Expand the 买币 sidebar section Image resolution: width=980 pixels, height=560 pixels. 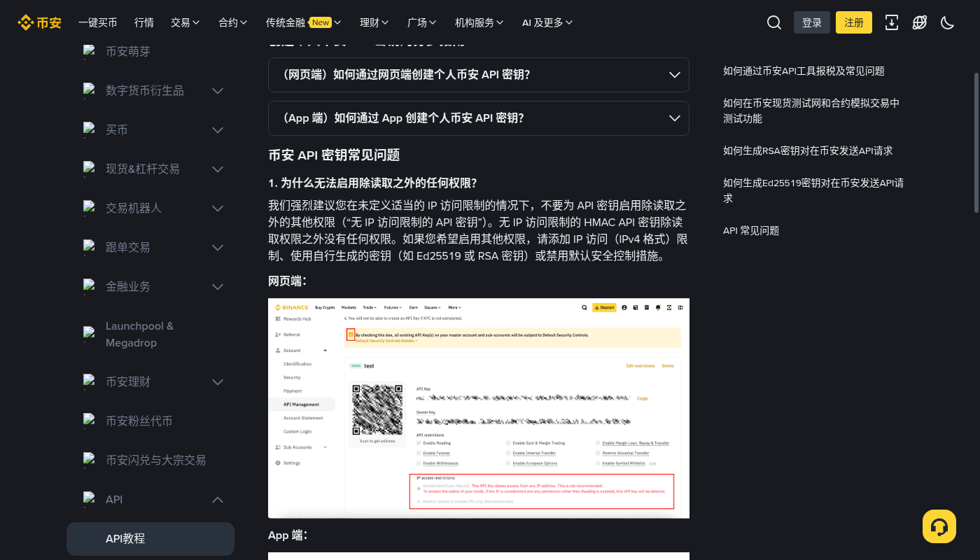click(218, 130)
